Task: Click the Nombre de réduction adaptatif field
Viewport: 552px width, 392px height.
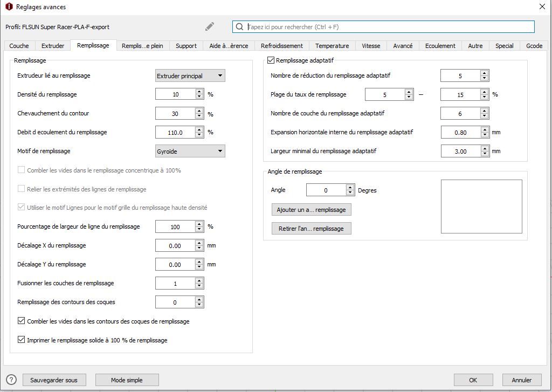Action: point(460,75)
